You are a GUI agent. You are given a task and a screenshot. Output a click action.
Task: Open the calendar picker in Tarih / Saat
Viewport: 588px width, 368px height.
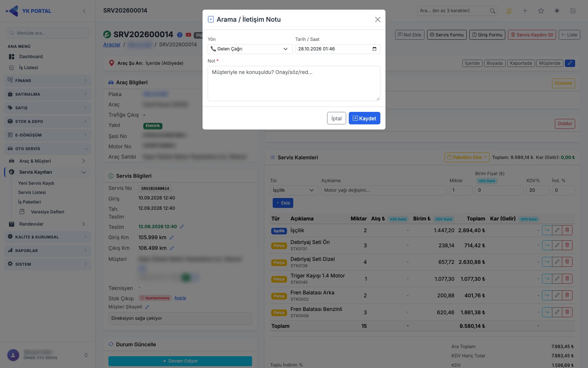374,49
